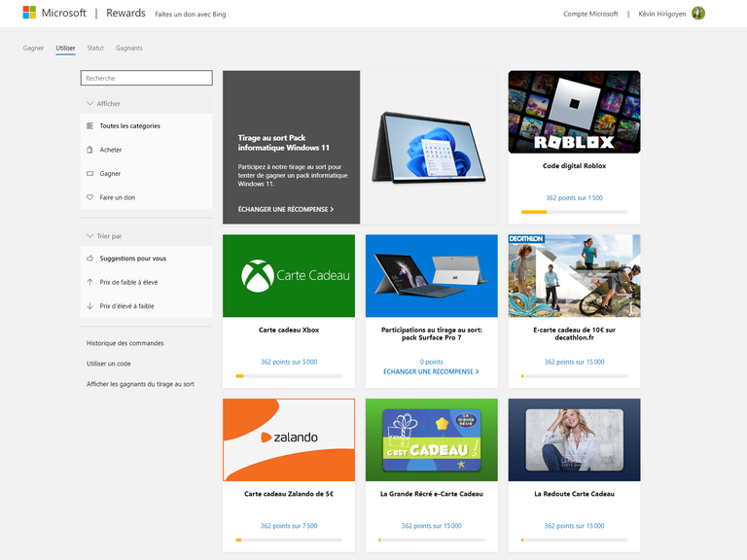Click Faites un don avec Bing link
This screenshot has height=560, width=747.
point(190,15)
